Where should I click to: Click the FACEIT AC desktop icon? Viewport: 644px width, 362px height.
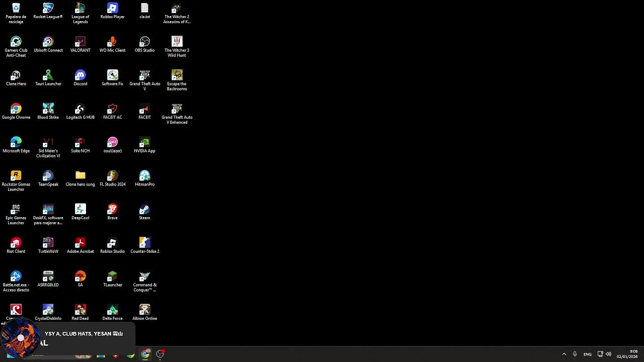coord(113,112)
